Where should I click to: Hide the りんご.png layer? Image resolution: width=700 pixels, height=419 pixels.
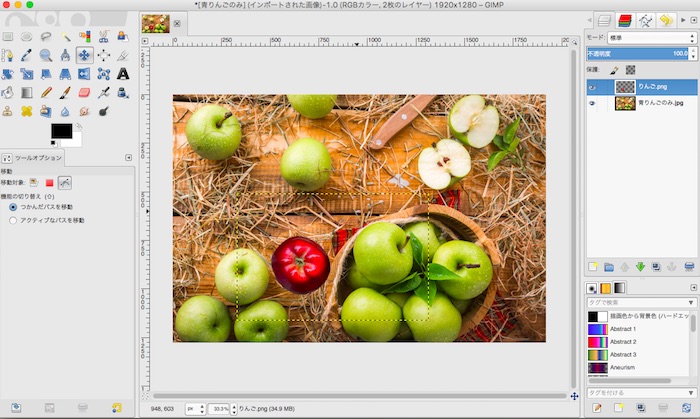coord(593,87)
